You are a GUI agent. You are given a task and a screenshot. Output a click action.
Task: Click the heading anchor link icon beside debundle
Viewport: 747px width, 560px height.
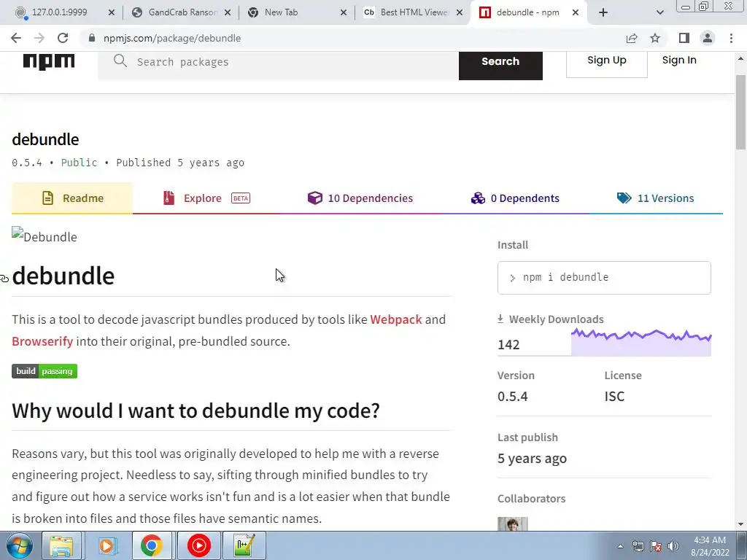coord(4,279)
